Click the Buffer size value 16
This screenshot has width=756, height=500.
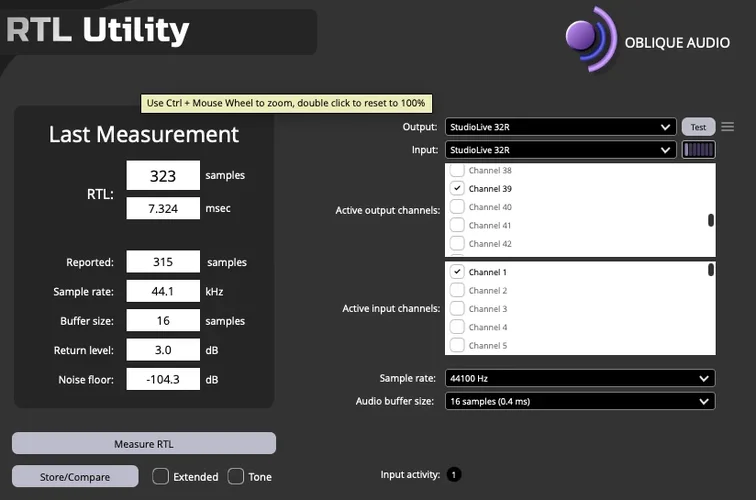[x=163, y=321]
